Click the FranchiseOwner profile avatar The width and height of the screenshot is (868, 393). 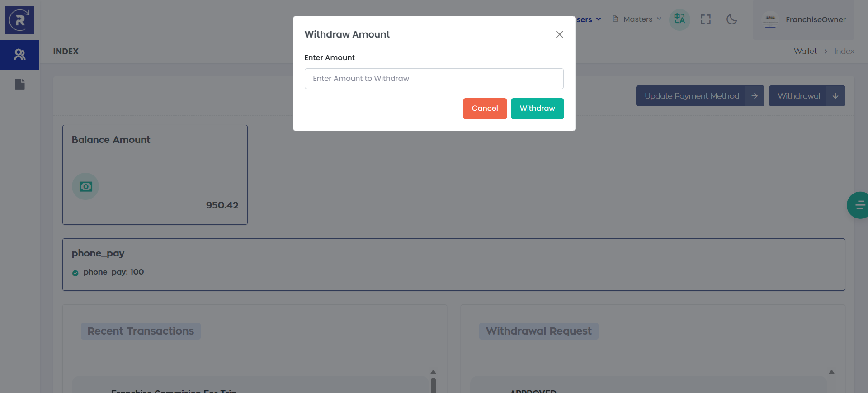pyautogui.click(x=770, y=20)
